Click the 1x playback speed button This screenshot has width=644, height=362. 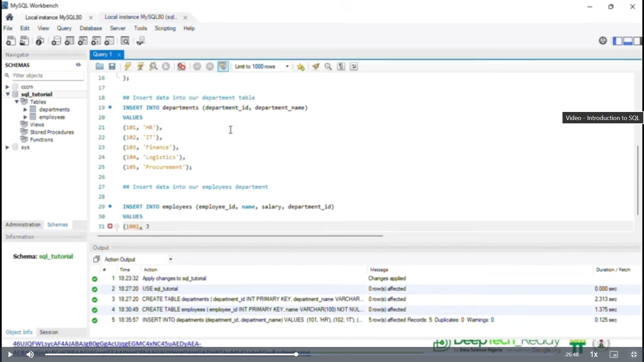(594, 354)
